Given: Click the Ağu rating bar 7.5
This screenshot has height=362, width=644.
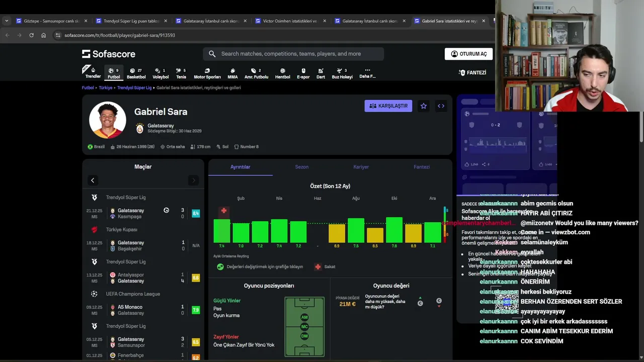Looking at the screenshot, I should point(356,230).
